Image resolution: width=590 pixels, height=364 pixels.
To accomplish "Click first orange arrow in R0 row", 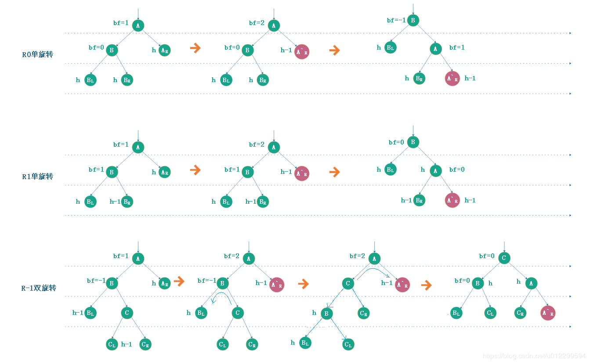I will (x=195, y=48).
